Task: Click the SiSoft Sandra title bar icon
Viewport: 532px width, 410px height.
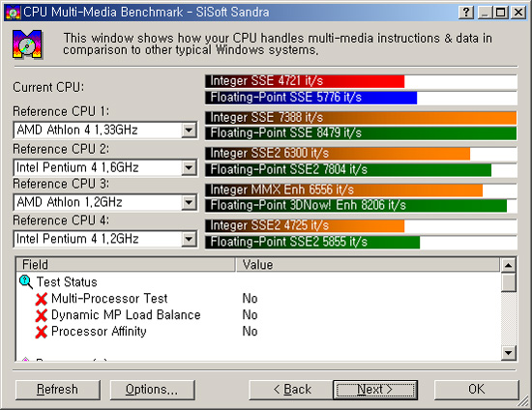Action: click(x=14, y=13)
